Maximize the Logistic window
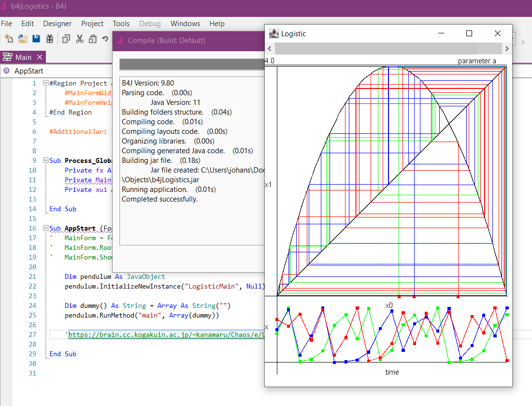 click(x=469, y=33)
